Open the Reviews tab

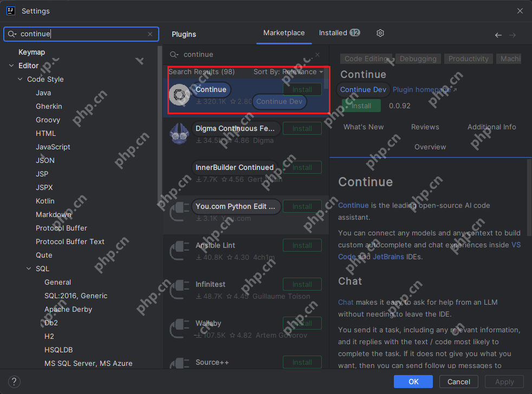click(x=425, y=127)
